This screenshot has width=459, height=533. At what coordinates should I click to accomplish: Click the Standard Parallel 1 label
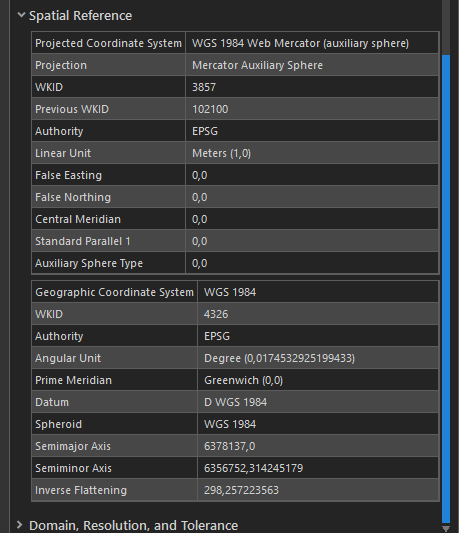[83, 241]
